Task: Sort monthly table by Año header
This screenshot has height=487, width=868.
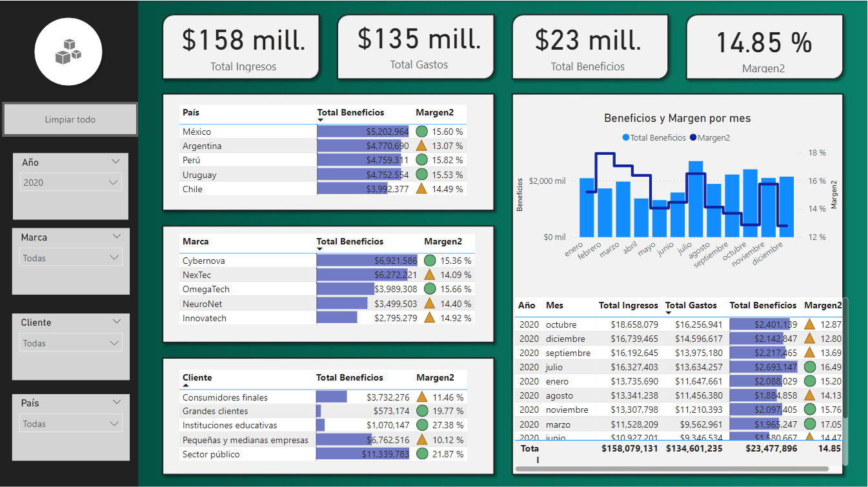Action: (x=527, y=305)
